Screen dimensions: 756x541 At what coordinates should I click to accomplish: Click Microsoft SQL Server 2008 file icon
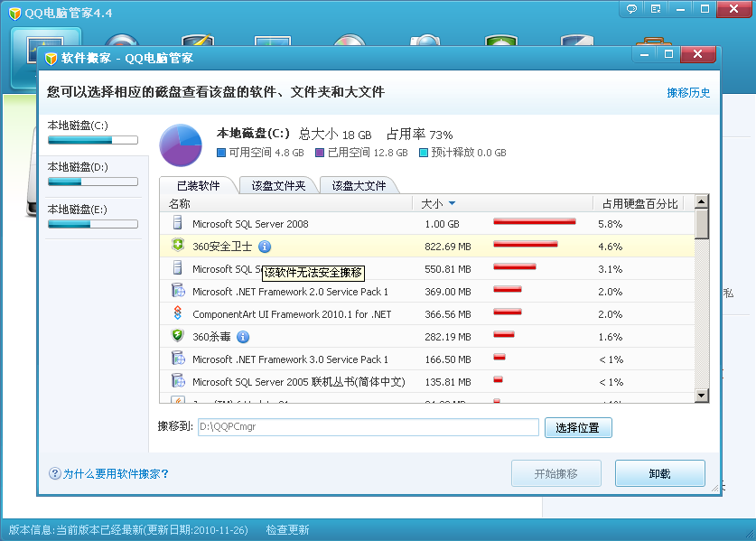(178, 223)
